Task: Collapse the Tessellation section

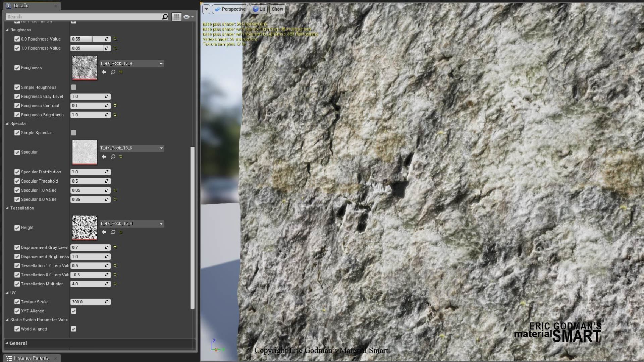Action: (7, 208)
